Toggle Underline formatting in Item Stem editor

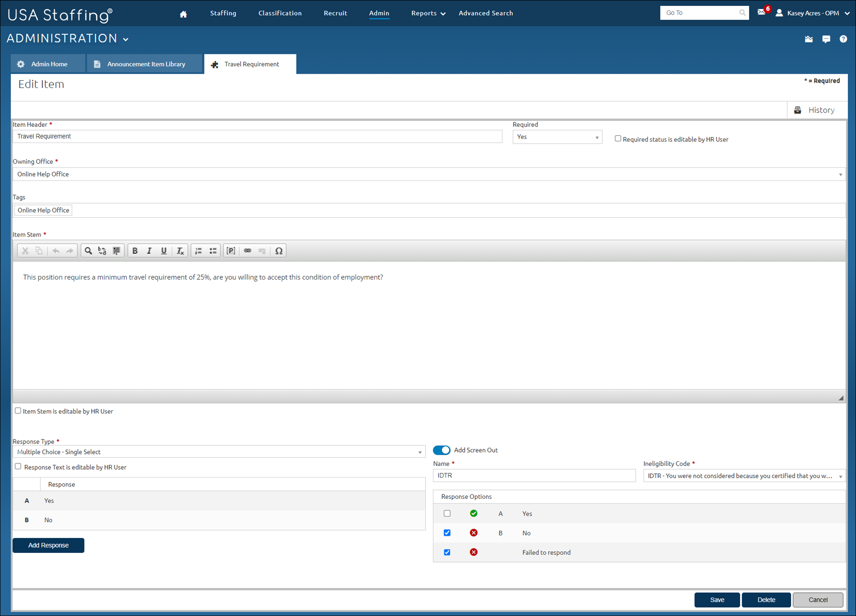pyautogui.click(x=164, y=251)
